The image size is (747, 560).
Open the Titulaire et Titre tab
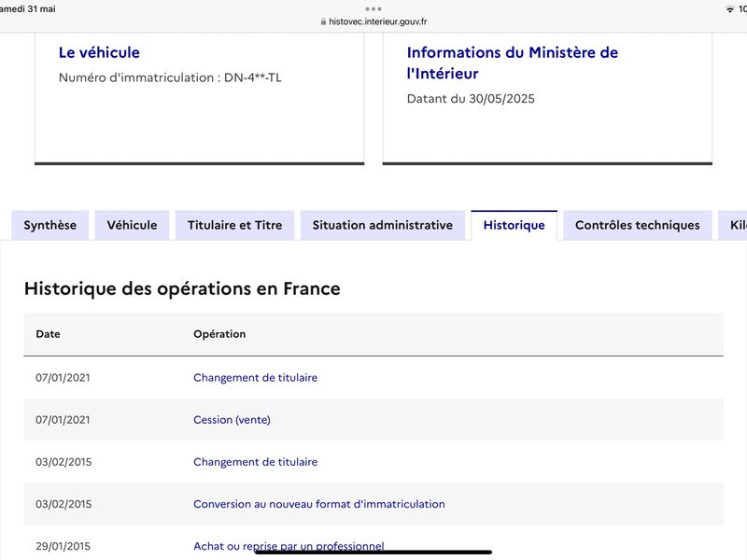click(235, 225)
